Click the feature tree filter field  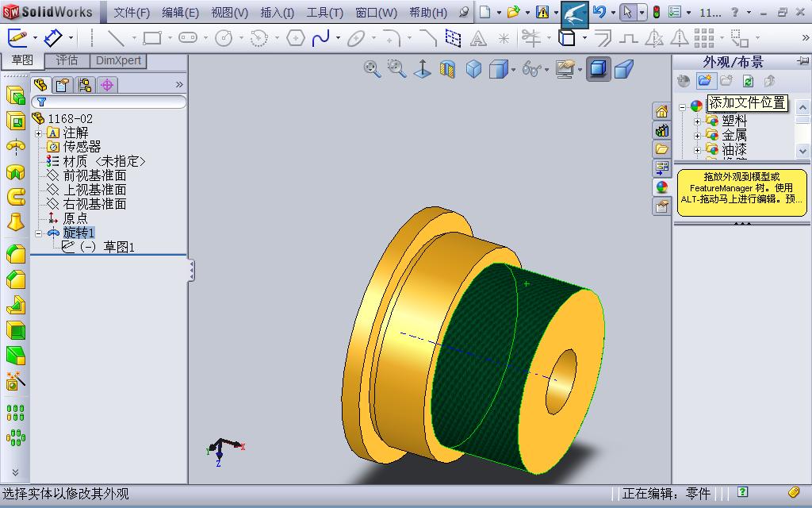109,102
